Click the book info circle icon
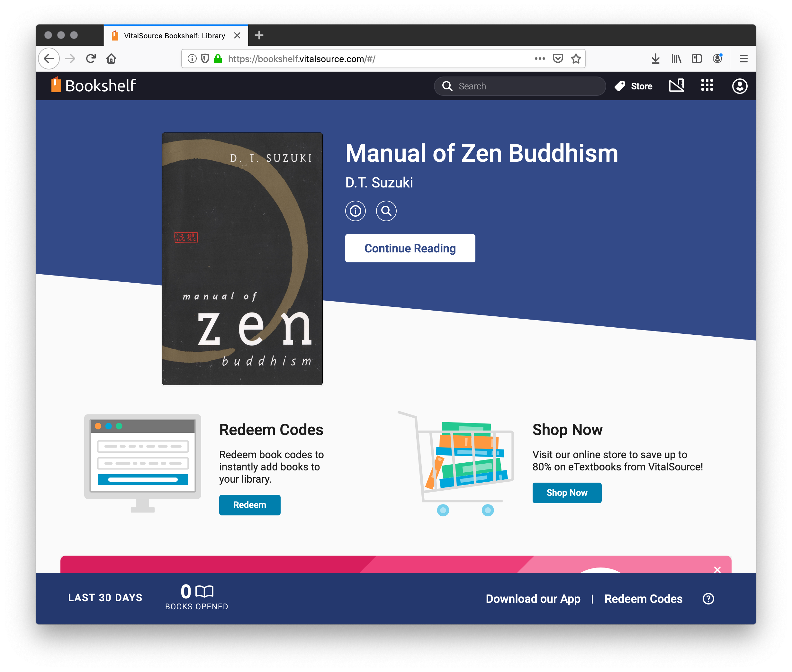Viewport: 792px width, 672px height. 357,211
